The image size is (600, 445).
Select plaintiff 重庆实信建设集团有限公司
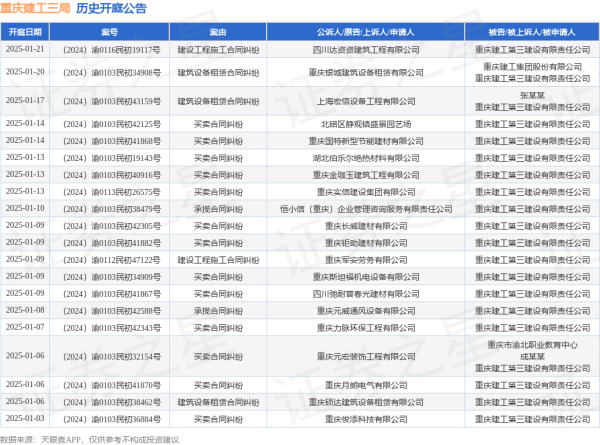pyautogui.click(x=366, y=192)
